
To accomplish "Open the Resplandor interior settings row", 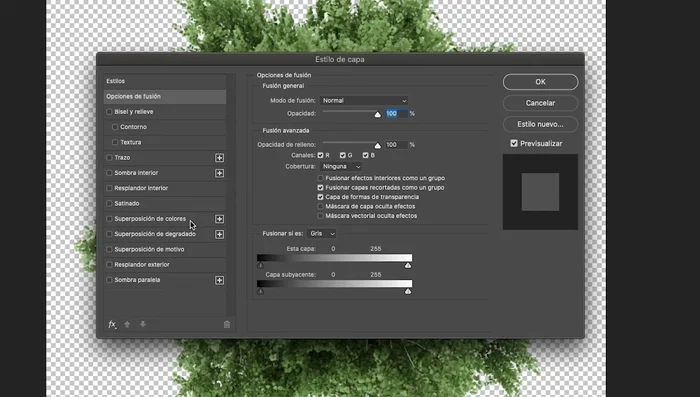I will coord(165,188).
